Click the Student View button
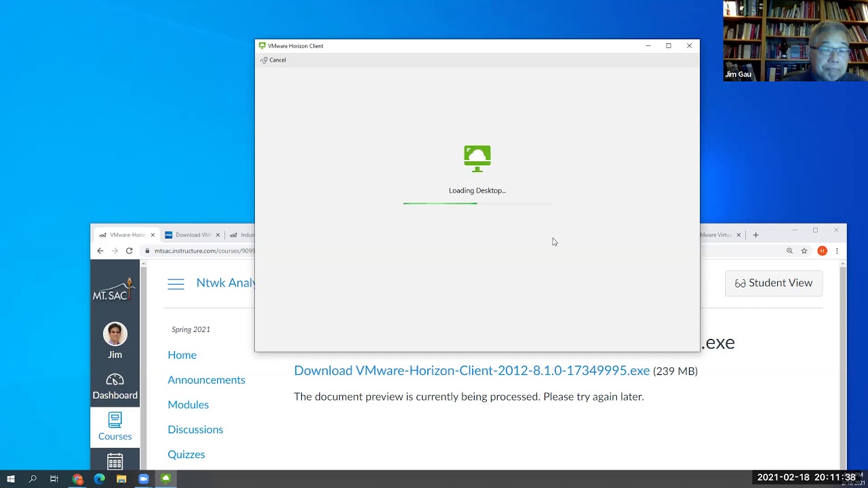The height and width of the screenshot is (488, 868). pos(774,283)
